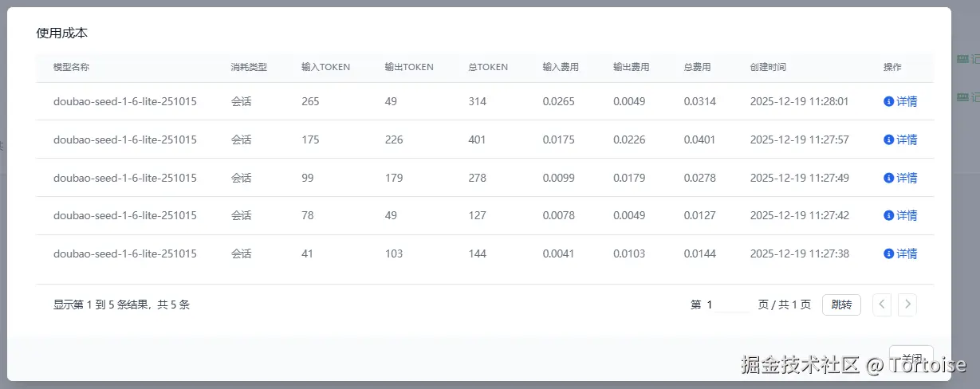
Task: View 详情 for the 127 total tokens row
Action: point(907,215)
